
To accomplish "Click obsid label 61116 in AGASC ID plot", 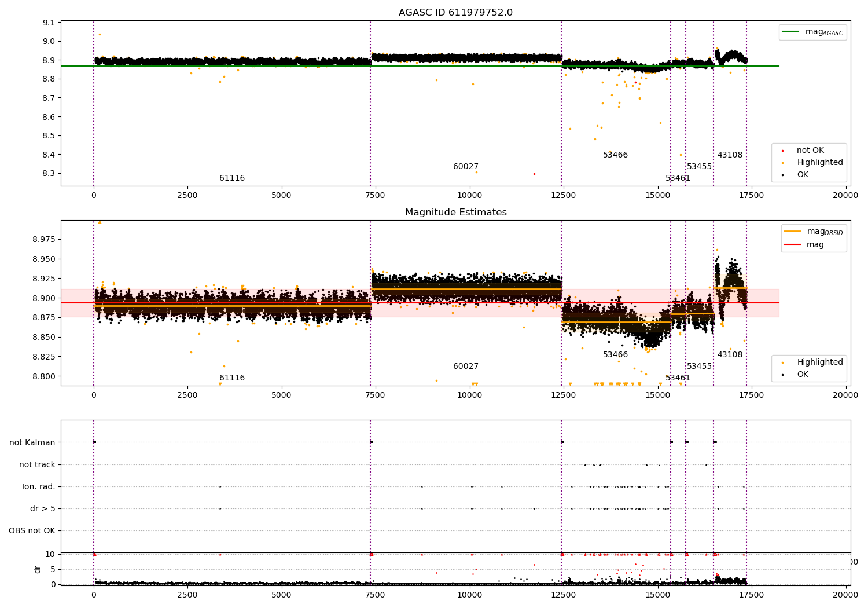I will (232, 178).
